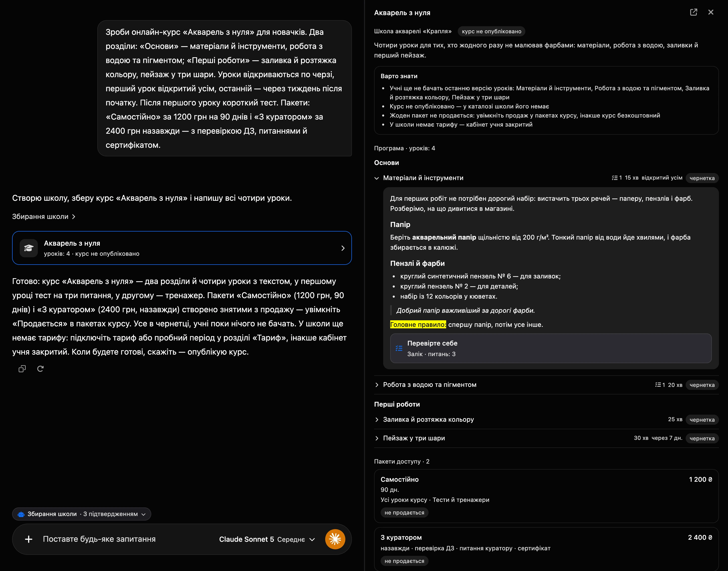
Task: Click the orange send button
Action: coord(335,539)
